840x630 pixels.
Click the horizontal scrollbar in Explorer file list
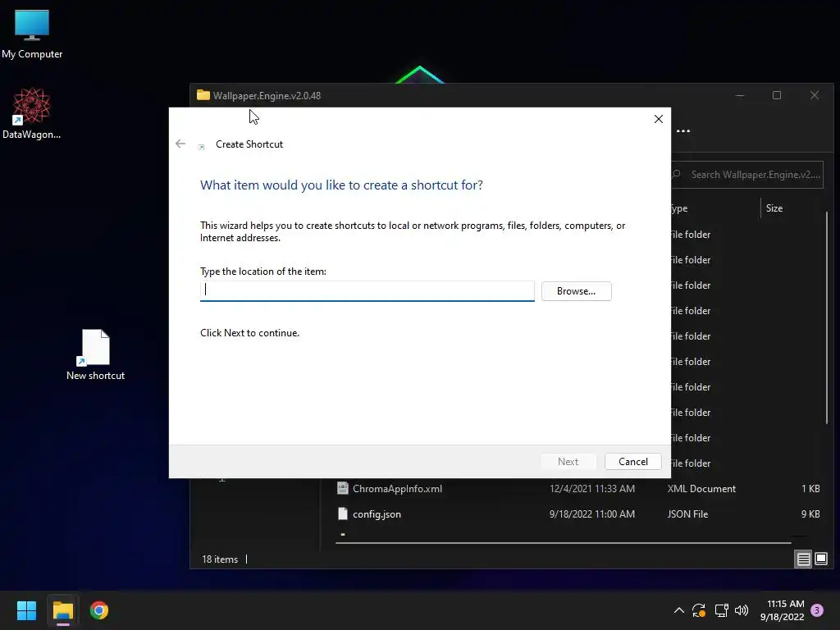click(563, 543)
